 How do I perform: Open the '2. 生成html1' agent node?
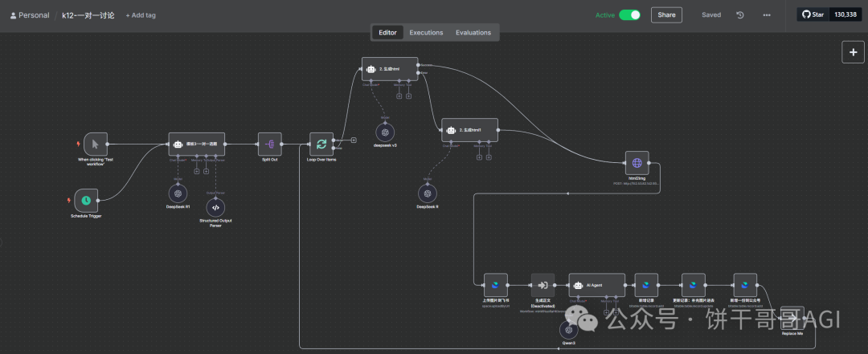click(x=469, y=130)
